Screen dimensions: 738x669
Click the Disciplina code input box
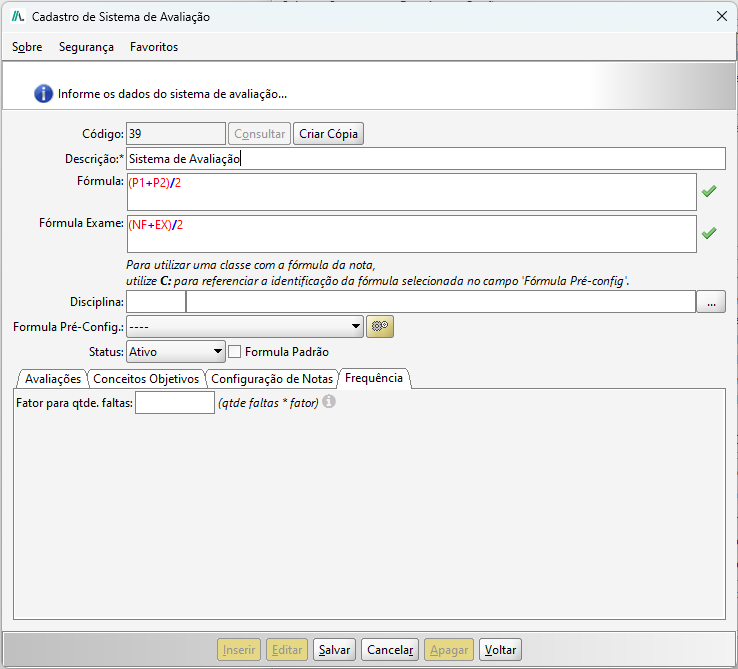156,302
